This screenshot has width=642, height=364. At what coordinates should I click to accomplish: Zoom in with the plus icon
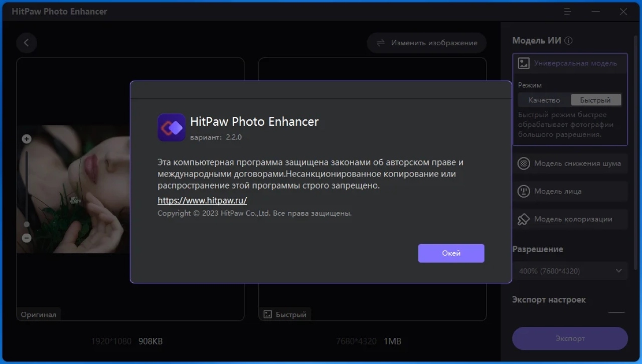[27, 139]
